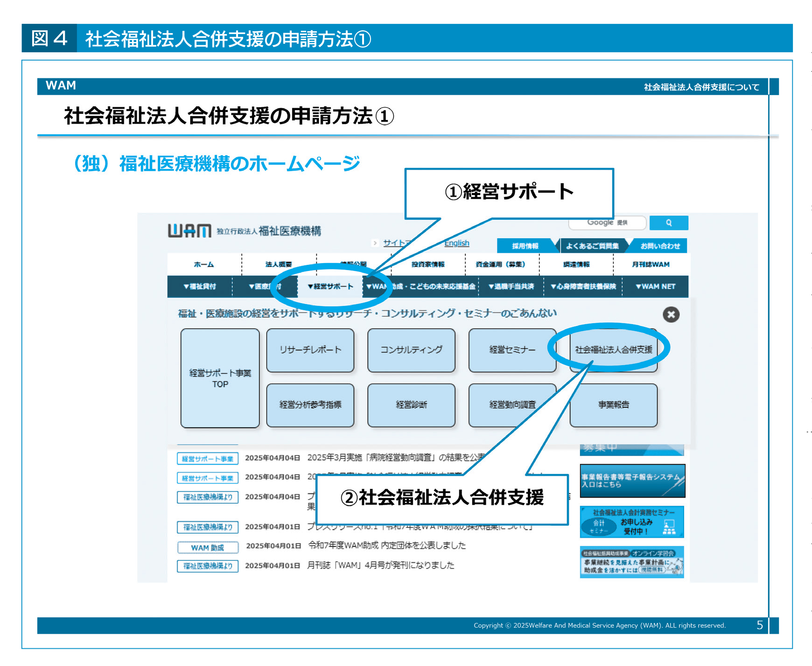Click the magnifier search button
The width and height of the screenshot is (812, 666).
click(668, 223)
